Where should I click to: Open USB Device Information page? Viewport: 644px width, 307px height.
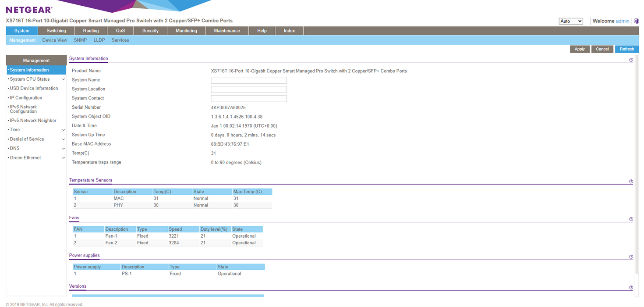(x=34, y=88)
